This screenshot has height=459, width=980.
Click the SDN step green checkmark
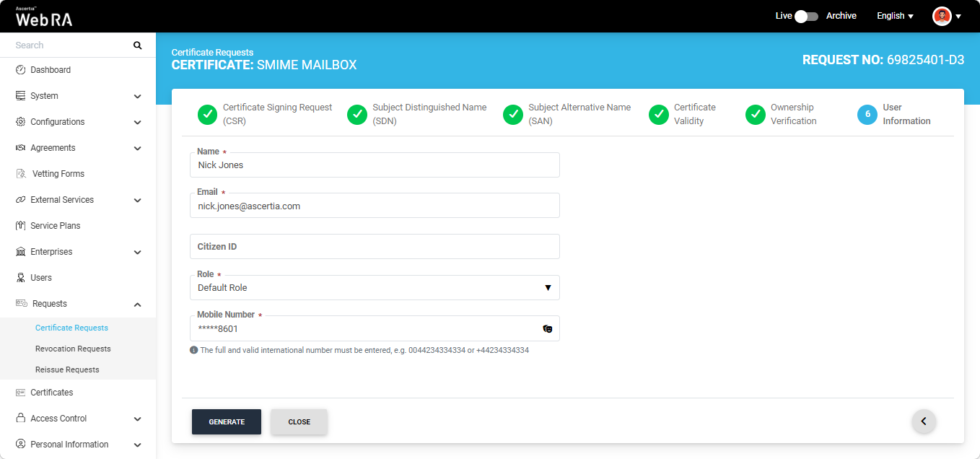357,115
